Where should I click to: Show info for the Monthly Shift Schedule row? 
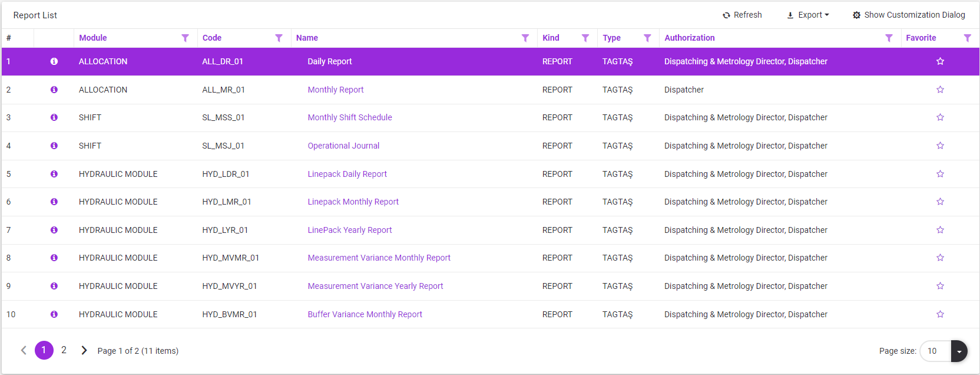click(54, 117)
